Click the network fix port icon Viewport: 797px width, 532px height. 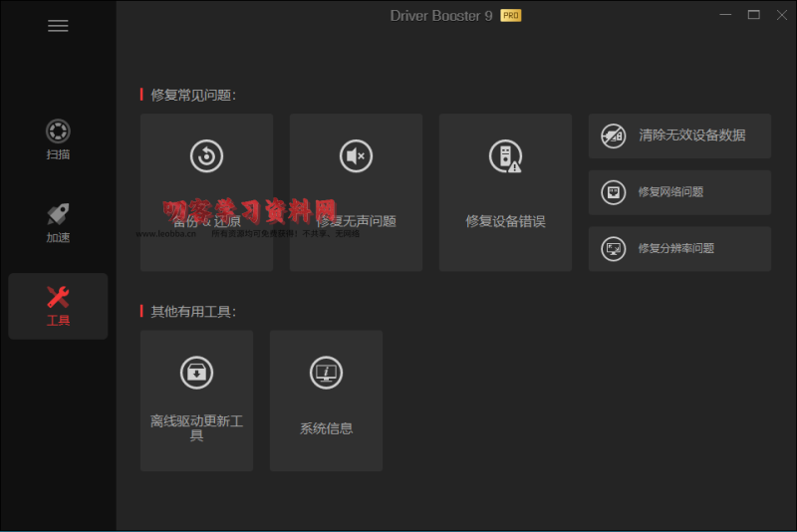[x=614, y=192]
